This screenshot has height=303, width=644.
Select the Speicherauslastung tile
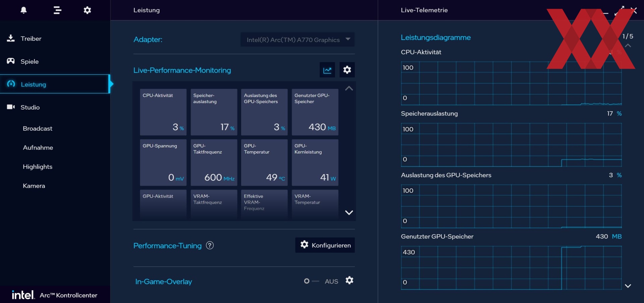pos(214,112)
